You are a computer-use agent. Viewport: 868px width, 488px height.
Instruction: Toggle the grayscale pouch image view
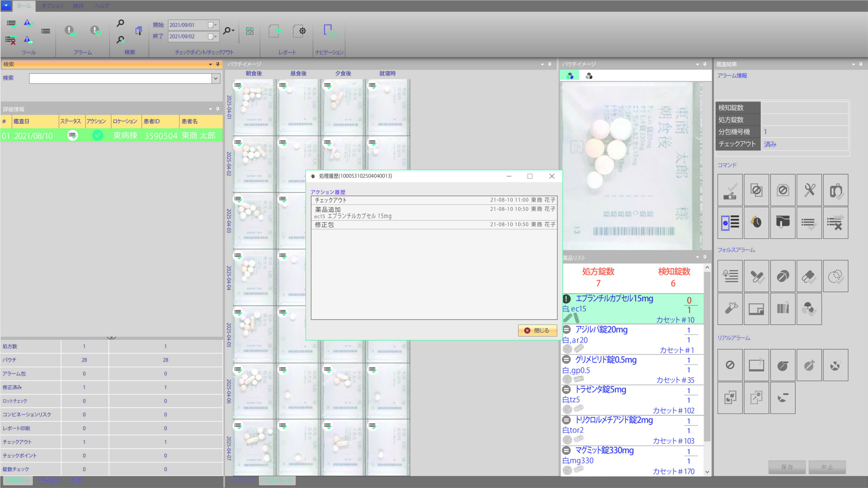pyautogui.click(x=589, y=76)
